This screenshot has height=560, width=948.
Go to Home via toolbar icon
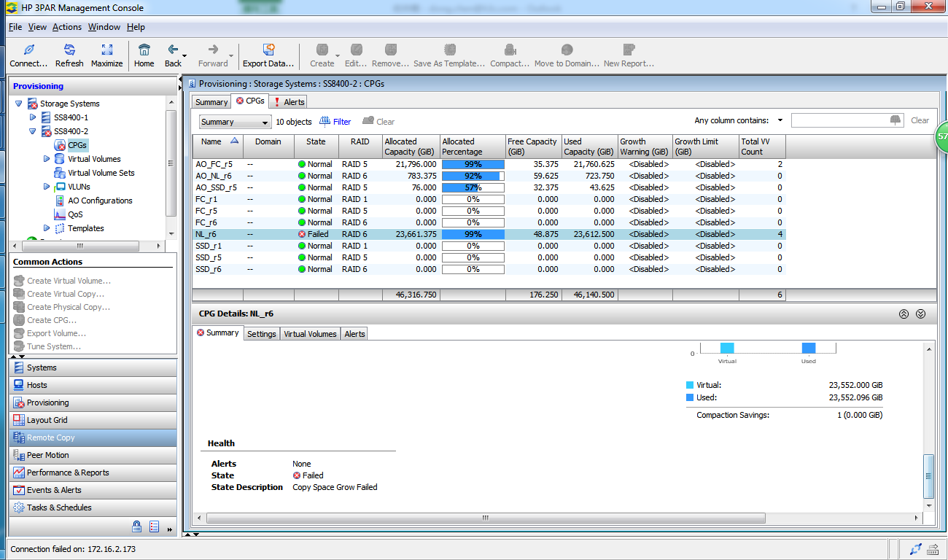(144, 50)
